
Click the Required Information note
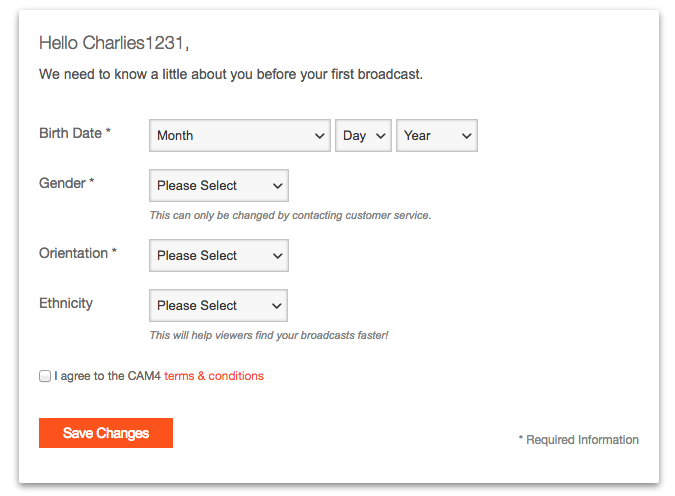[578, 440]
